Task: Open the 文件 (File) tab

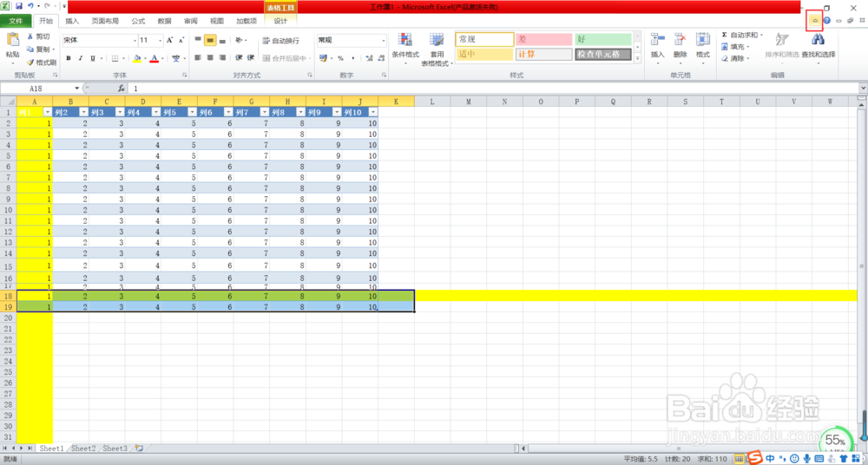Action: tap(16, 21)
